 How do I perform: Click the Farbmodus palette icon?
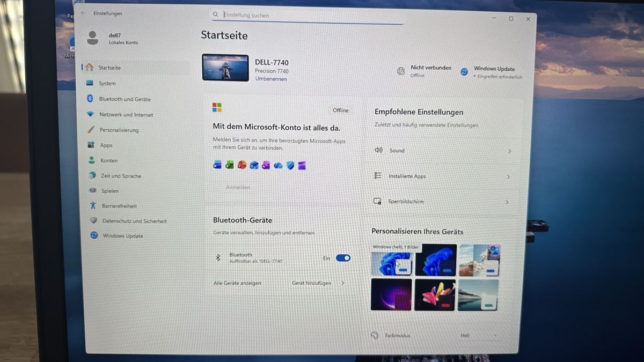click(x=375, y=335)
